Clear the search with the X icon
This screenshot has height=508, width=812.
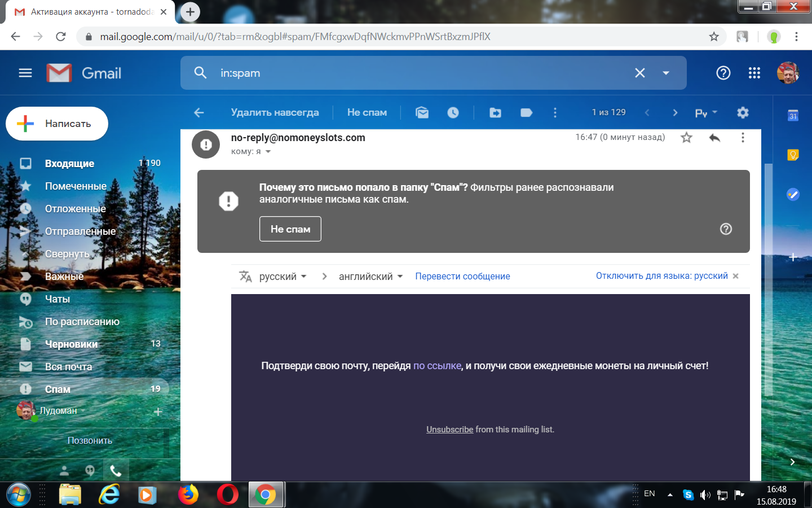[x=640, y=73]
